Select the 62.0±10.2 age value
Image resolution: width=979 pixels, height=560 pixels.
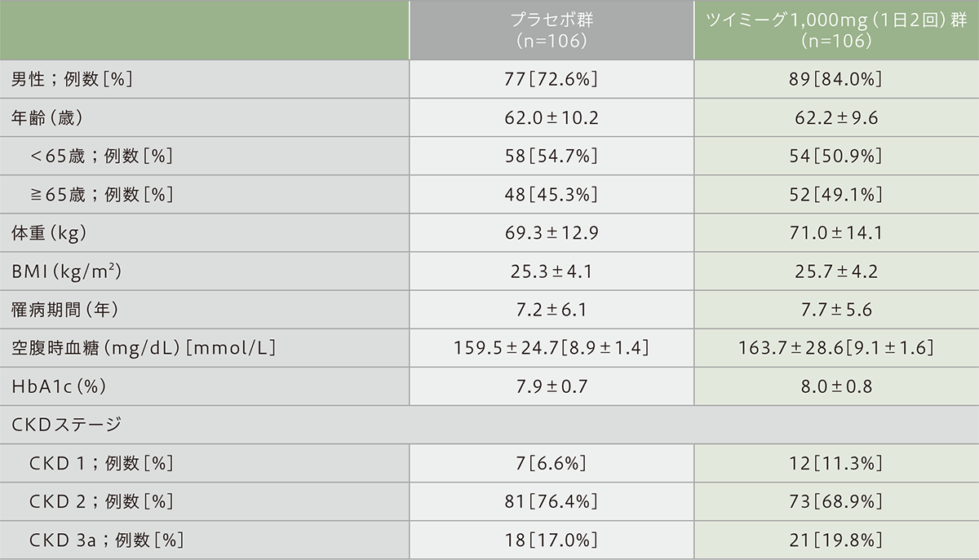click(552, 117)
